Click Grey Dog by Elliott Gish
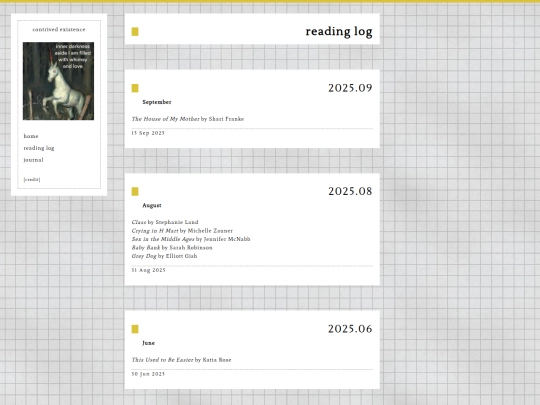This screenshot has width=540, height=405. pyautogui.click(x=164, y=256)
